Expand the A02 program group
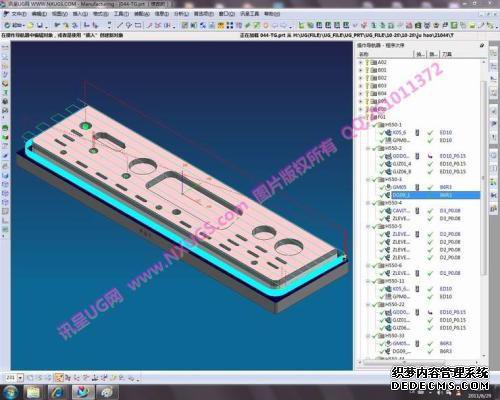The height and width of the screenshot is (400, 500). 360,62
